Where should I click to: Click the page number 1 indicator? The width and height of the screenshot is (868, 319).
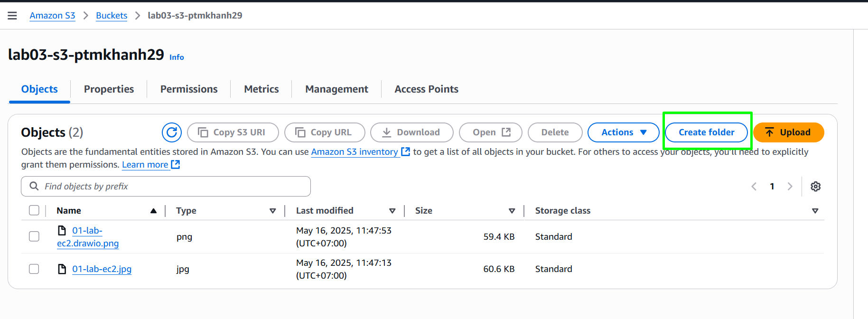pos(772,187)
